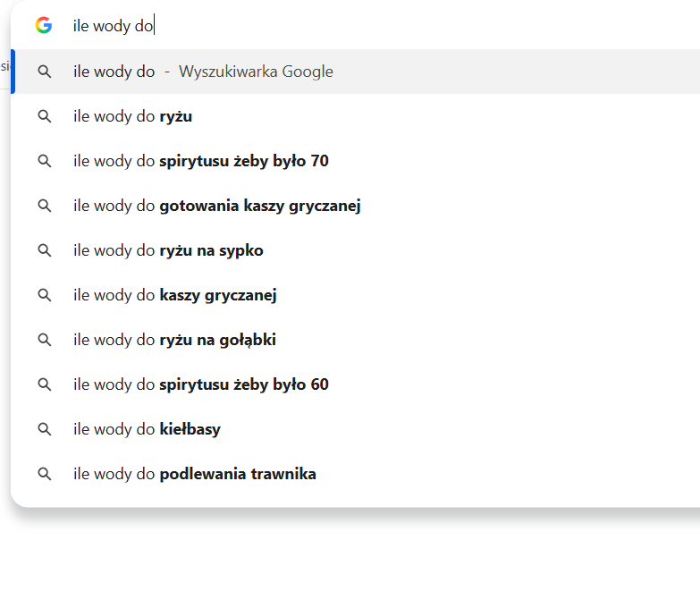Click magnifier icon beside 'kiełbasy' suggestion

44,429
